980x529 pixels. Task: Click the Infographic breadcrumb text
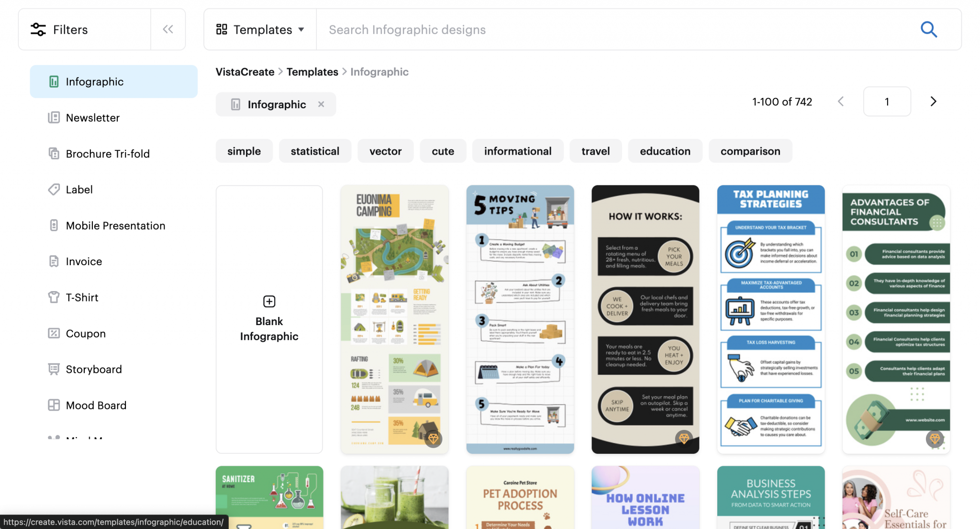click(379, 72)
